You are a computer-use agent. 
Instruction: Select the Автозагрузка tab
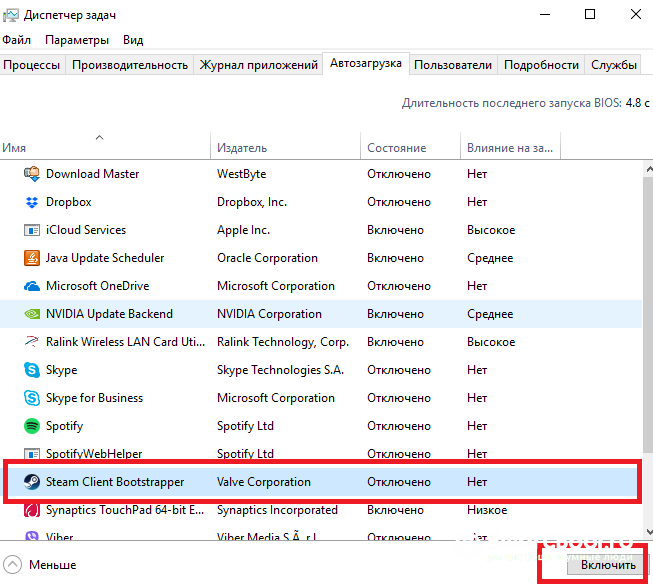366,63
